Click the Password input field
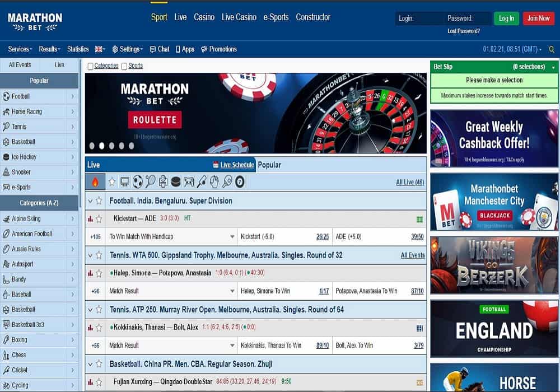 (468, 18)
